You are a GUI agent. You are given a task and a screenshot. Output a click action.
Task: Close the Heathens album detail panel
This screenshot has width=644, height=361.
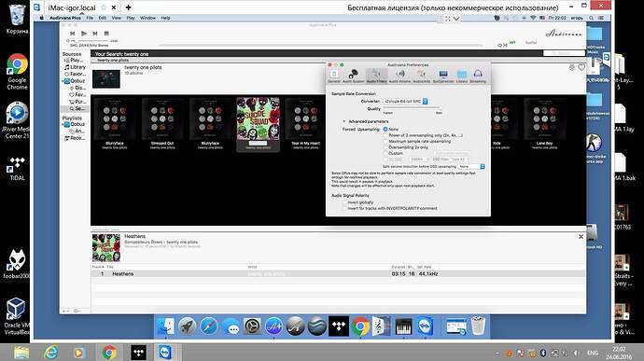581,237
